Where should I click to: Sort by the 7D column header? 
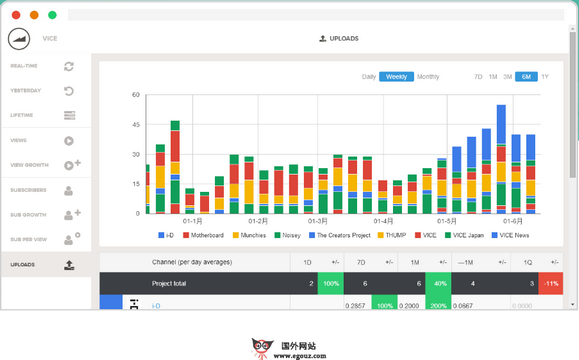361,263
